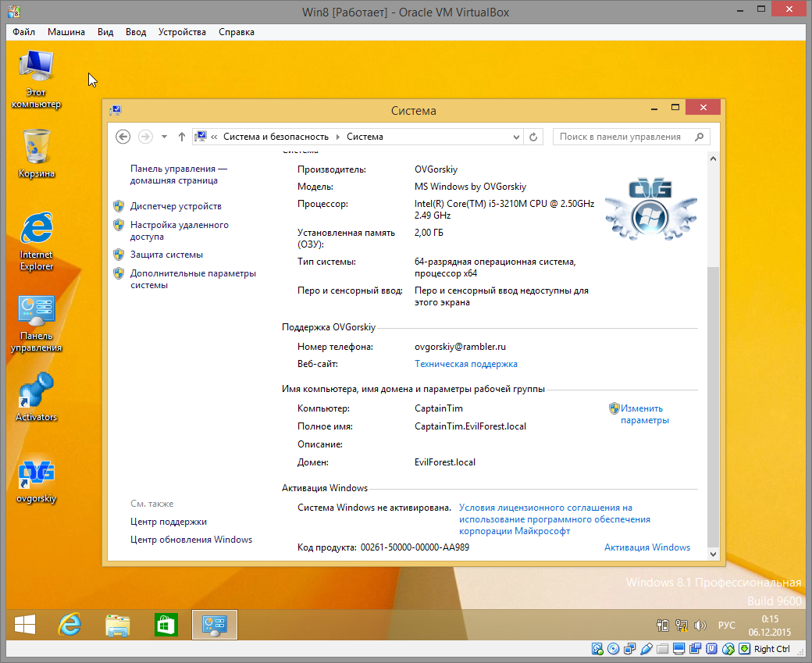Click the scroll down arrow in the Система window
The width and height of the screenshot is (812, 663).
click(713, 554)
